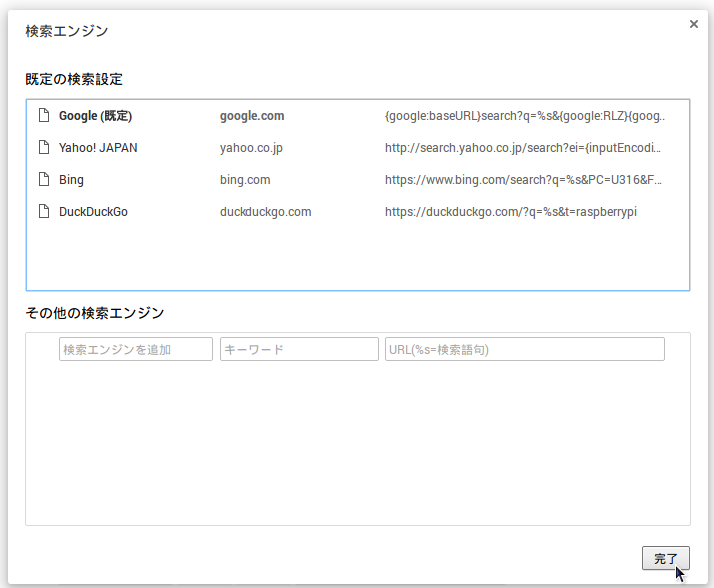
Task: Select the Yahoo! JAPAN engine name
Action: 98,148
